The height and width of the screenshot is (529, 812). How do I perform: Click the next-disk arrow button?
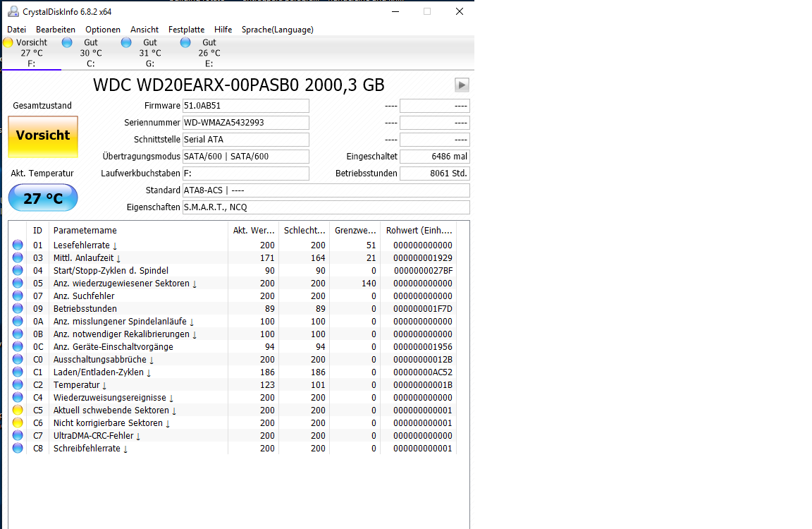(462, 85)
